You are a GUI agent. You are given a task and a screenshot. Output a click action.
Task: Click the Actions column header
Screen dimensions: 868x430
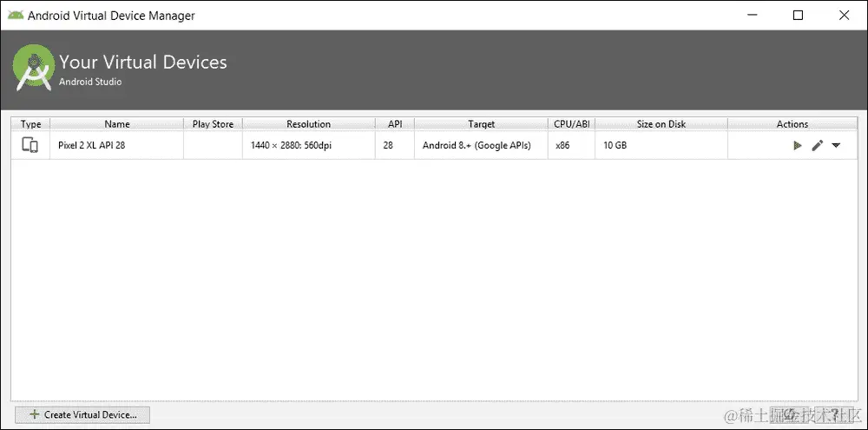click(792, 124)
